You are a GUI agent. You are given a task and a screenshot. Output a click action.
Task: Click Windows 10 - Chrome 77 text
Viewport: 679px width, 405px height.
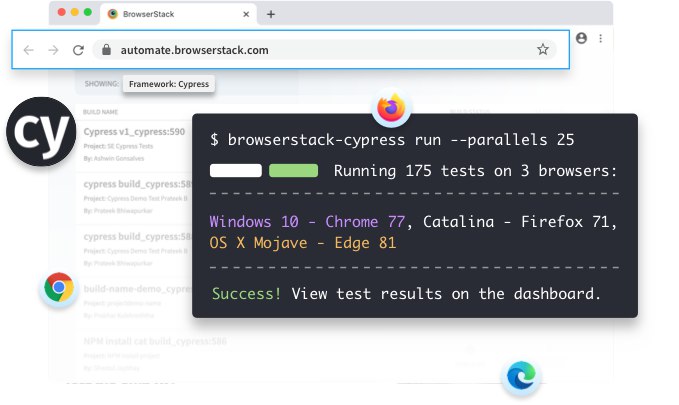(x=307, y=222)
